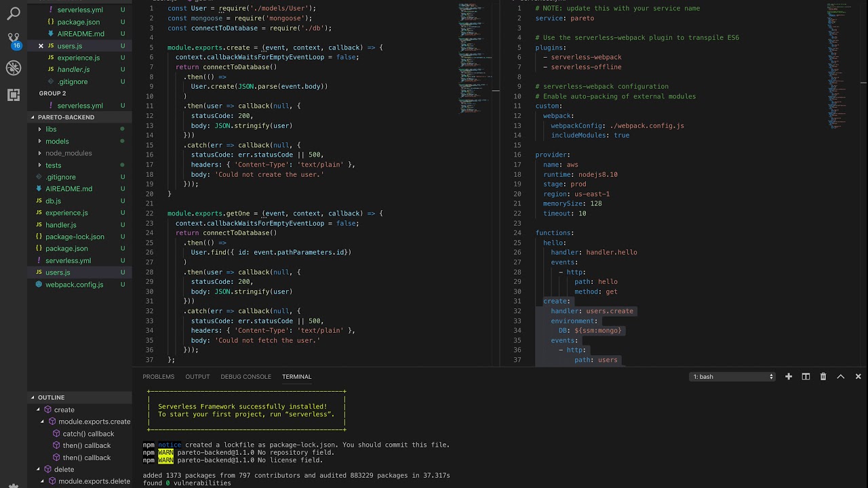Click 'DB: ${ssm:mongo}' line
868x488 pixels.
point(590,331)
